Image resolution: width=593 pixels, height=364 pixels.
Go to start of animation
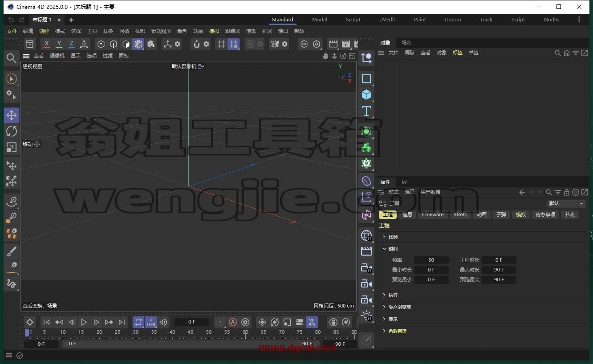47,322
